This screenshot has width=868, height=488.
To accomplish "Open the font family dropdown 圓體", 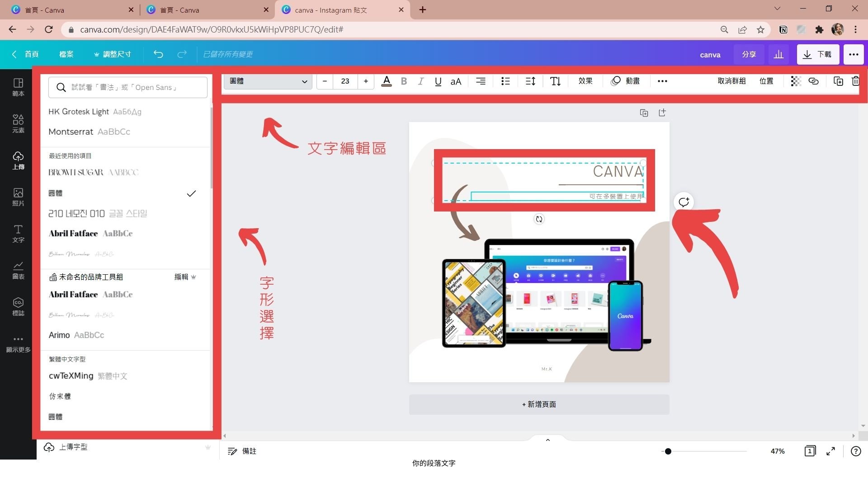I will 268,81.
